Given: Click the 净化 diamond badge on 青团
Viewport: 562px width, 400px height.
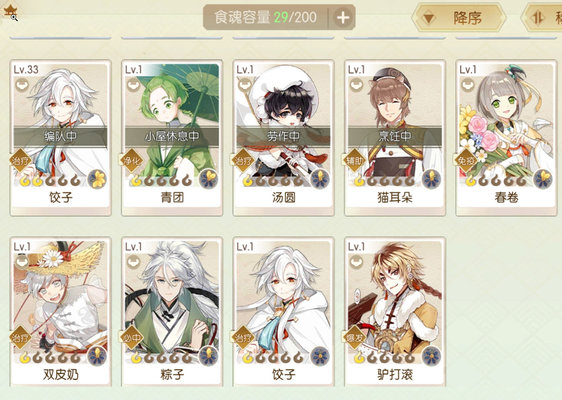Looking at the screenshot, I should point(132,161).
